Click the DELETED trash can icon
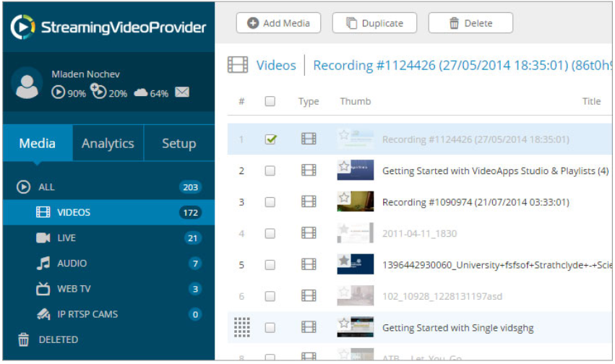 [24, 339]
